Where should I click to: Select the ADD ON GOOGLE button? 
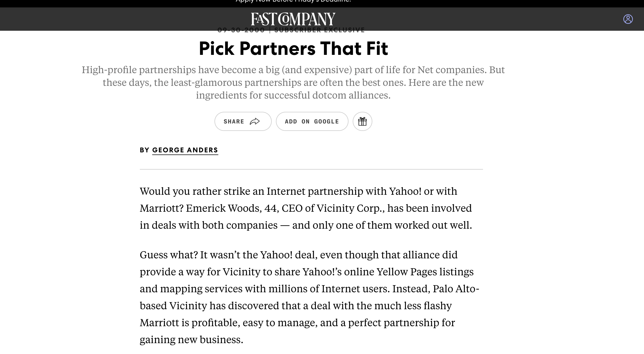tap(312, 121)
